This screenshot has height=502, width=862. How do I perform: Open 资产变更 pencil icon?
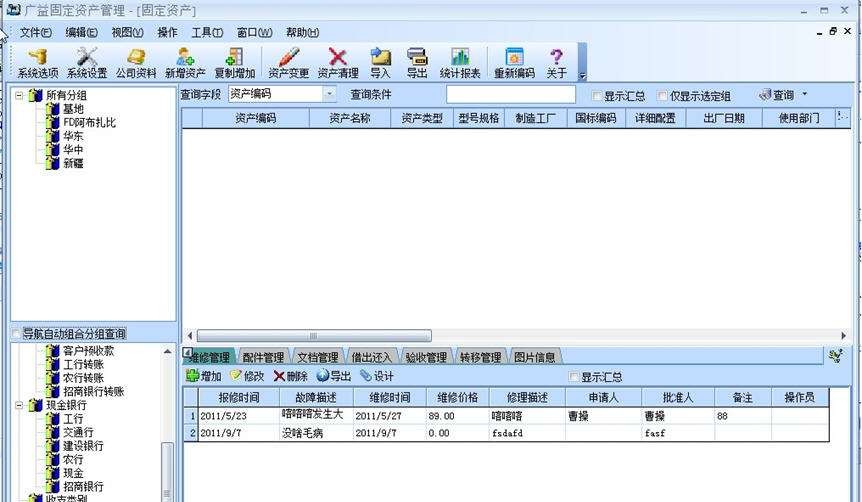coord(289,63)
